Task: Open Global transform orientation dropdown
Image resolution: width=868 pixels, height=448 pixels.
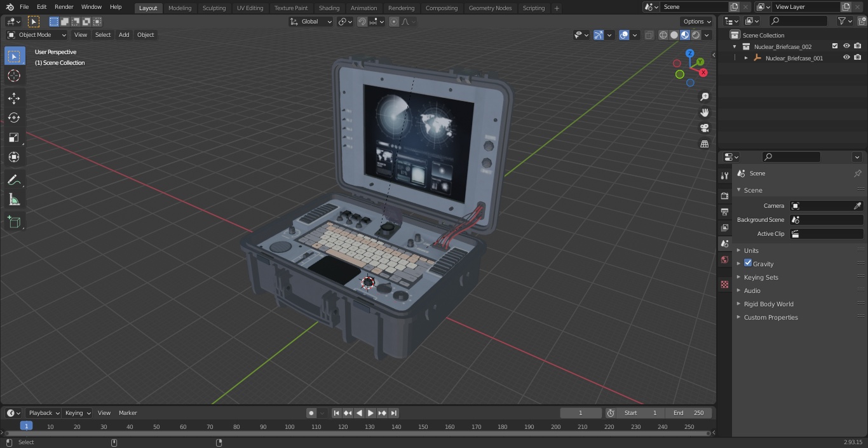Action: tap(311, 22)
